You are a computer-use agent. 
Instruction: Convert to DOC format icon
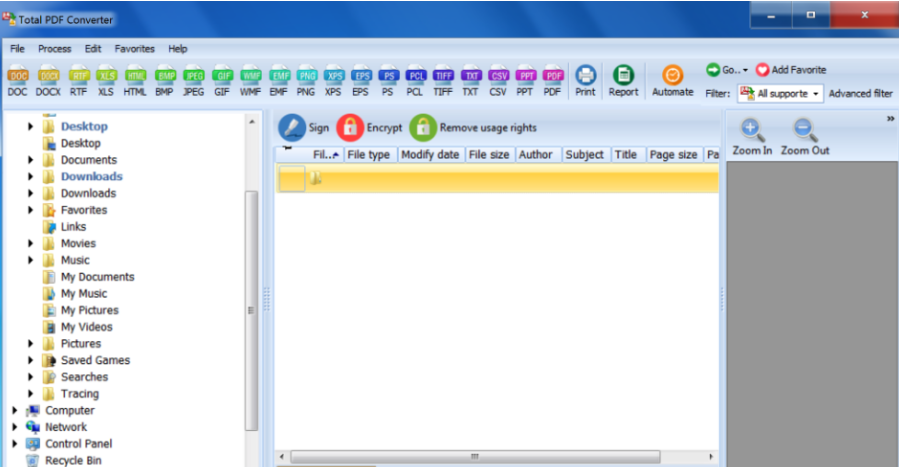[18, 81]
